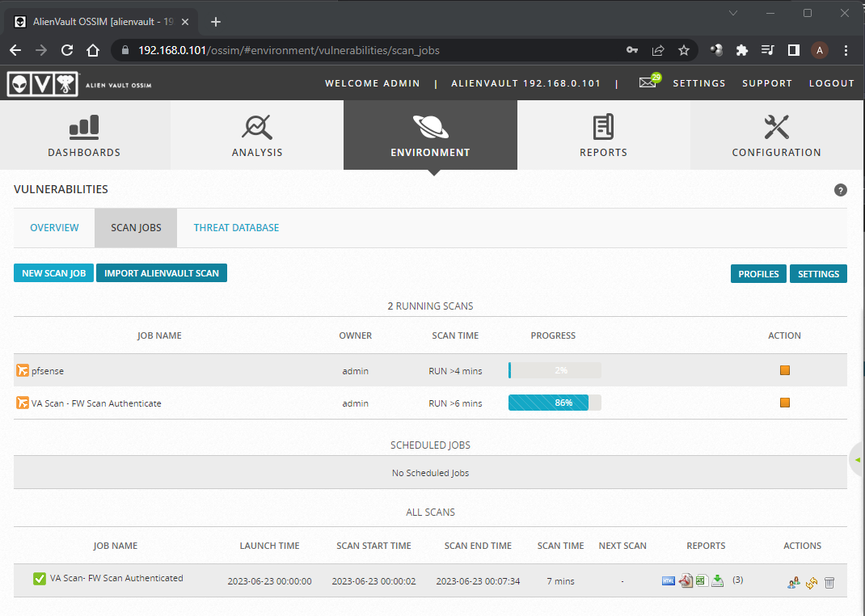Open the Chrome three-dot menu
This screenshot has height=616, width=865.
click(x=846, y=50)
